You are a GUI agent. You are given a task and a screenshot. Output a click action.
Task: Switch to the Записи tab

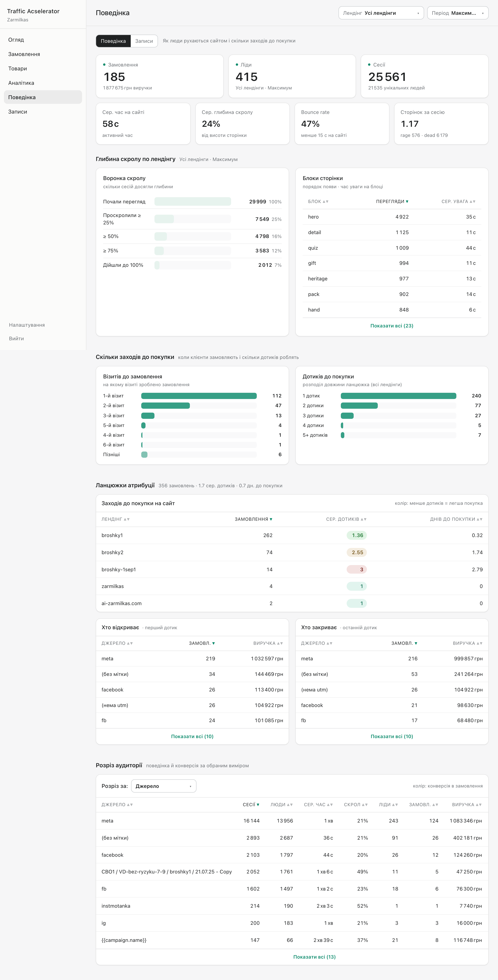(144, 41)
